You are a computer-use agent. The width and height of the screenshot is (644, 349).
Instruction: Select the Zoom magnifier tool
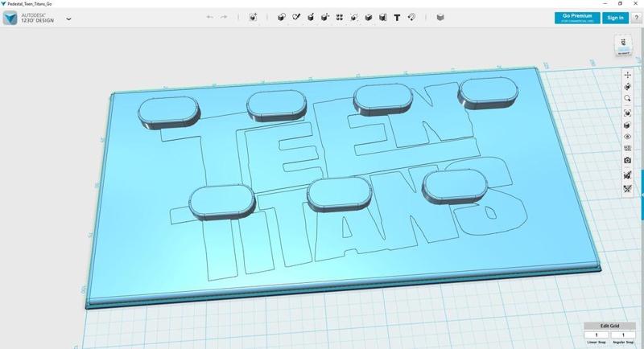627,98
